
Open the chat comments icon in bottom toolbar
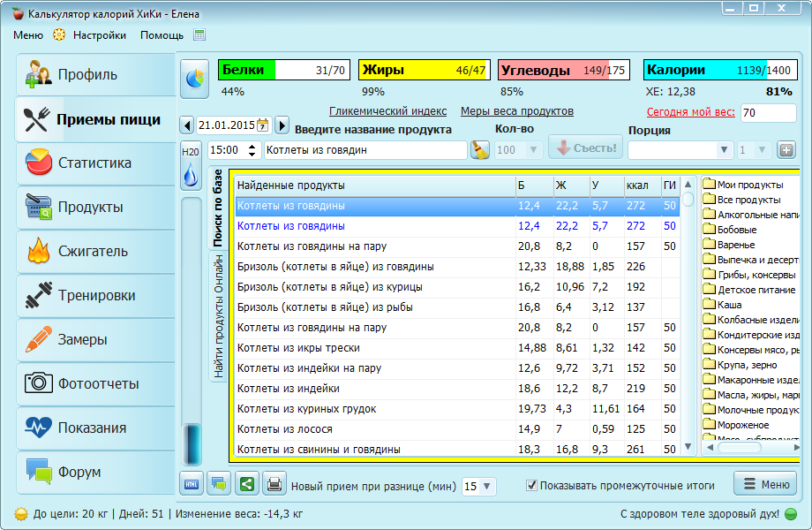[219, 484]
